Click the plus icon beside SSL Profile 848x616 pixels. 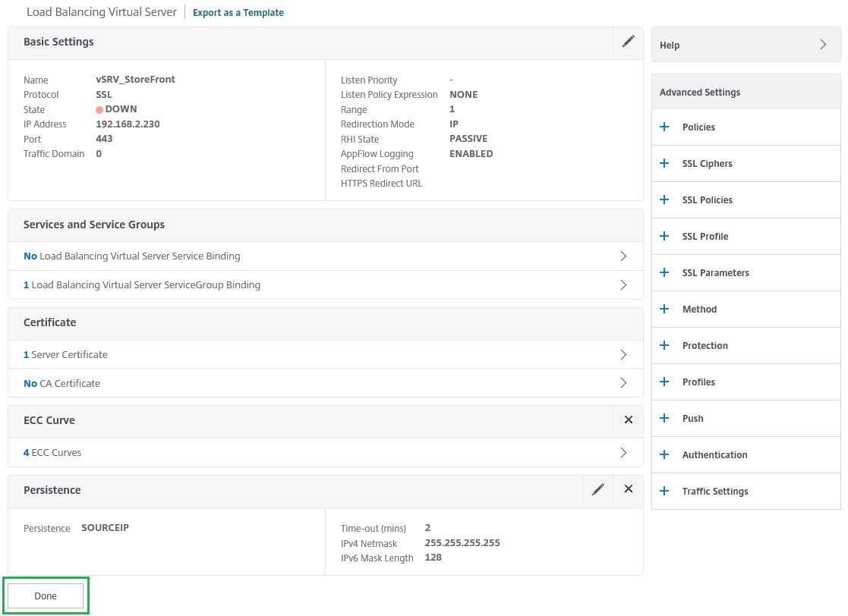tap(664, 236)
